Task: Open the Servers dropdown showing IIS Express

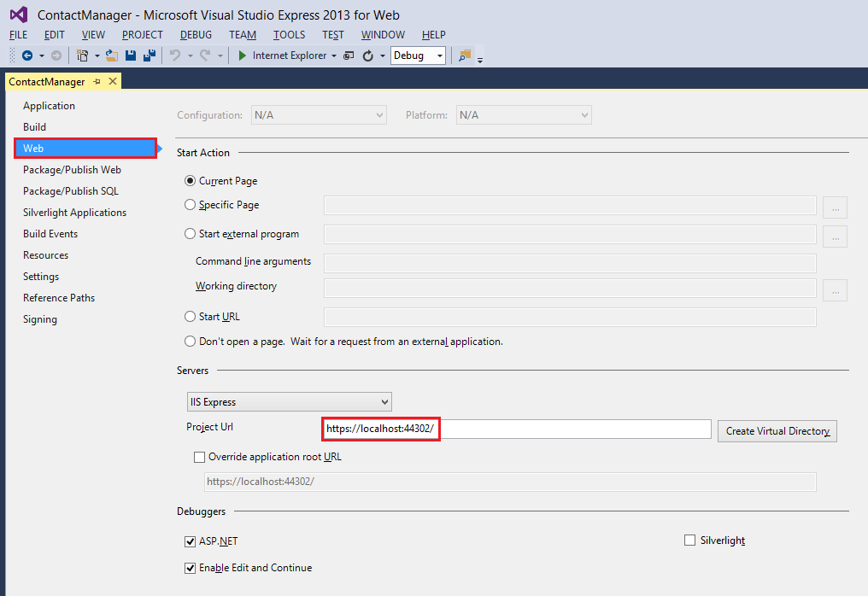Action: 289,401
